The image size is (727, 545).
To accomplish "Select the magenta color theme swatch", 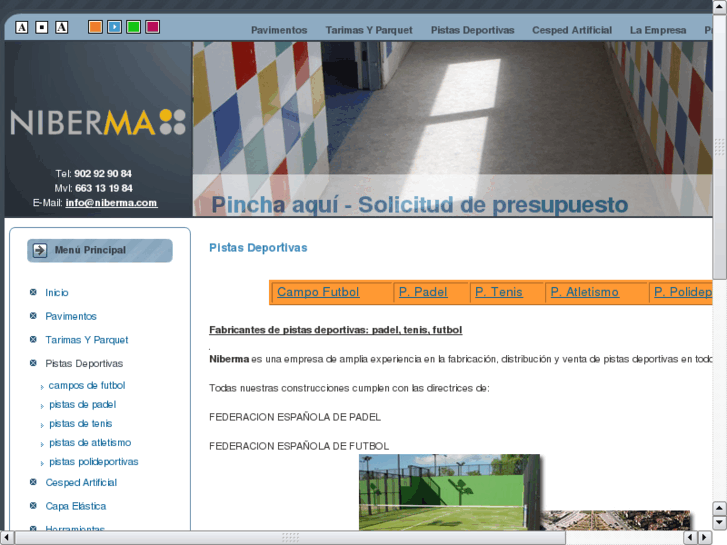I will [x=153, y=27].
